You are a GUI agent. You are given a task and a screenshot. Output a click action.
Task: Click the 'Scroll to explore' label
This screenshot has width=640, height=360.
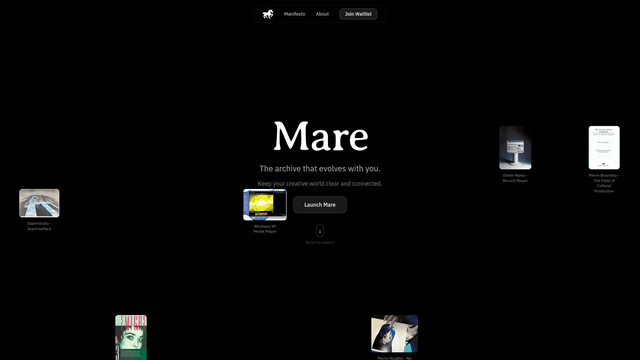coord(320,242)
